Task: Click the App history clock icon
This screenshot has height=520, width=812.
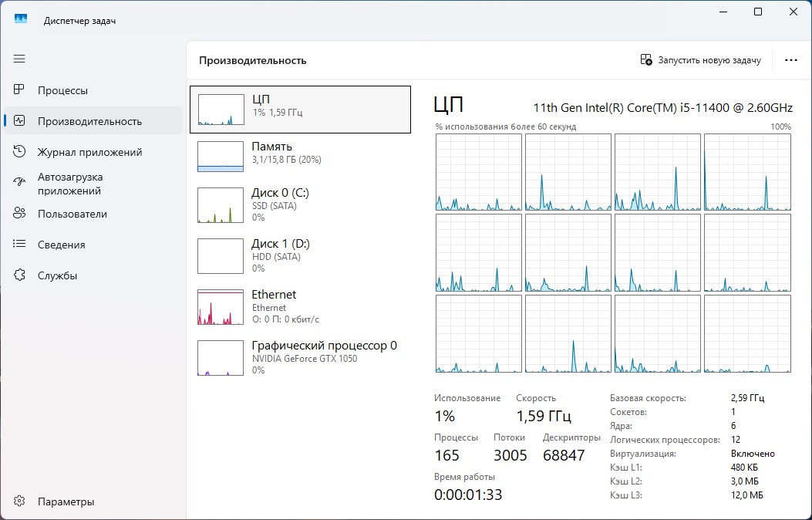Action: point(19,151)
